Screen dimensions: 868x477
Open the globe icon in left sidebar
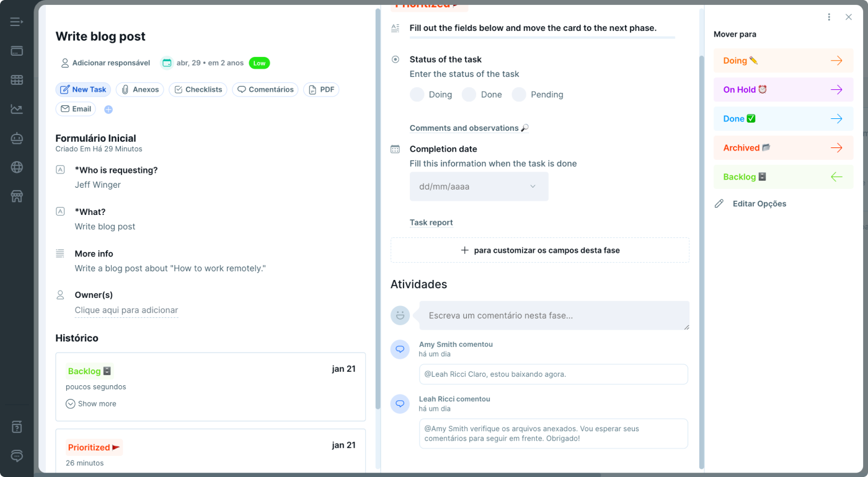(x=17, y=167)
